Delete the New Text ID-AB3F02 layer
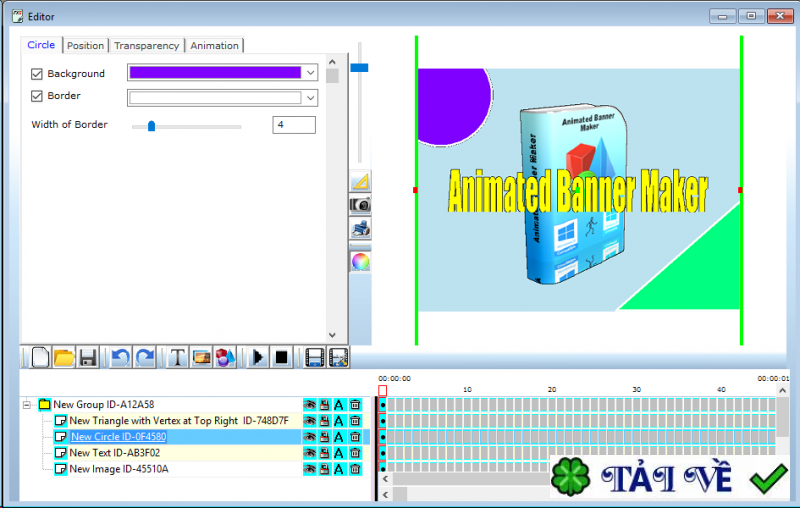This screenshot has height=508, width=800. click(355, 453)
